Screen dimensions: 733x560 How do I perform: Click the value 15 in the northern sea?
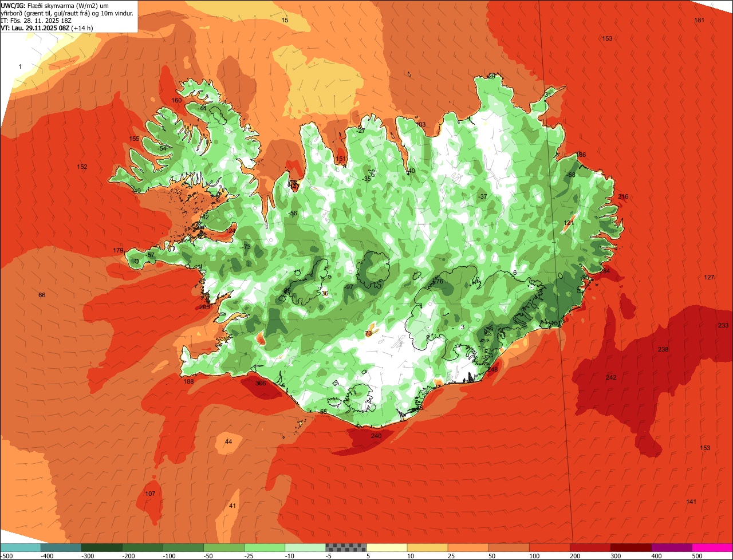tap(285, 20)
